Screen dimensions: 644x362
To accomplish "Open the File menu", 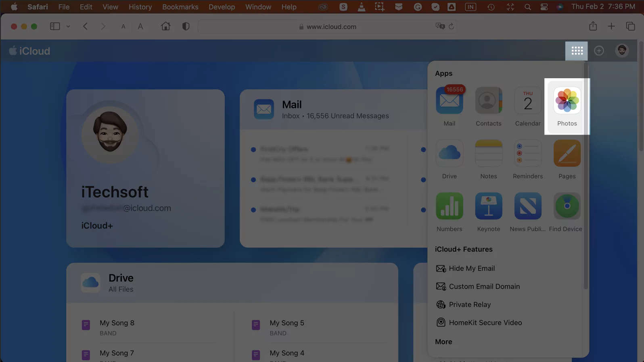I will pos(64,7).
